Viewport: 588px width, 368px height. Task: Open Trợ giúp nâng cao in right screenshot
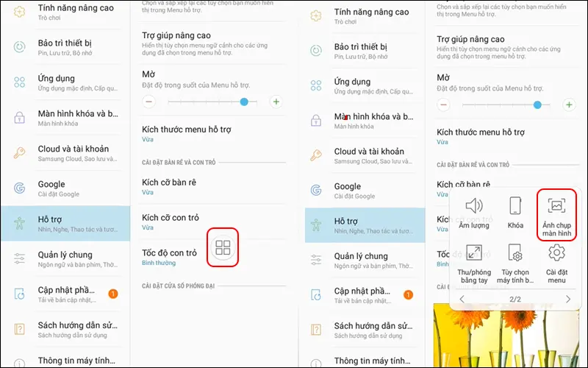[506, 47]
